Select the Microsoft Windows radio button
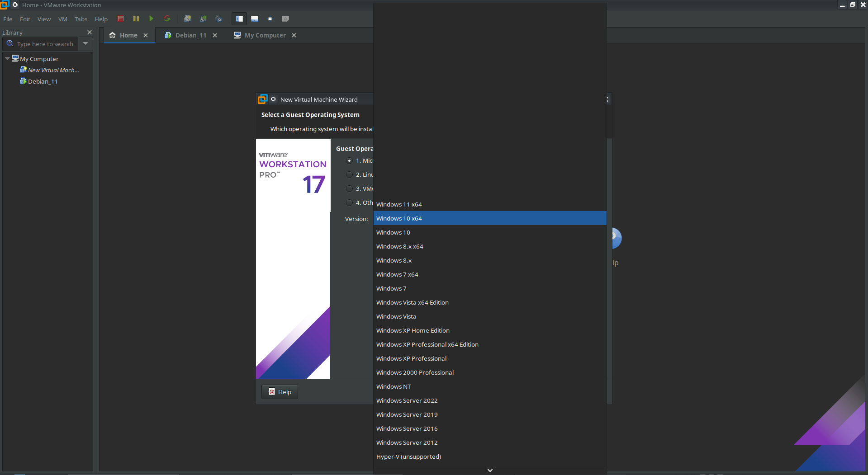Viewport: 868px width, 475px height. click(x=349, y=160)
